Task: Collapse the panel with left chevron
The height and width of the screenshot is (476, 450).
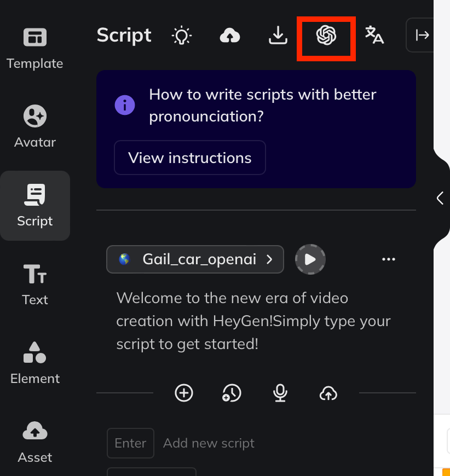Action: click(x=440, y=198)
